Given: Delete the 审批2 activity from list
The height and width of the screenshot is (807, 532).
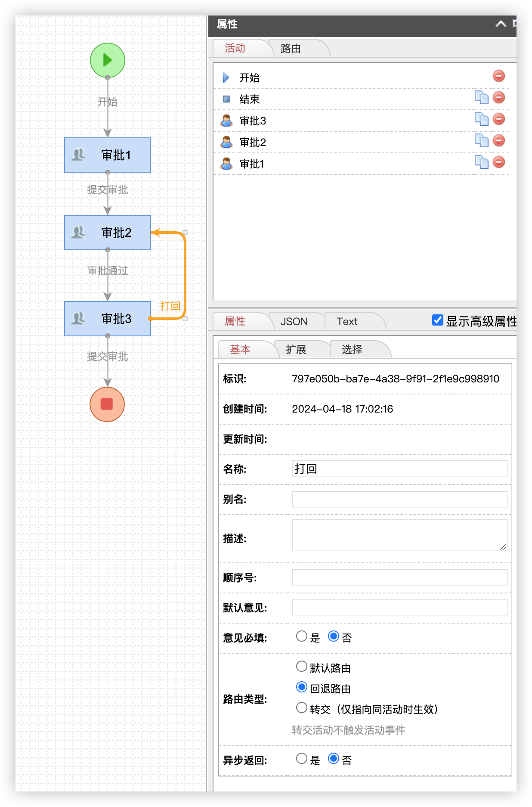Looking at the screenshot, I should pos(499,141).
